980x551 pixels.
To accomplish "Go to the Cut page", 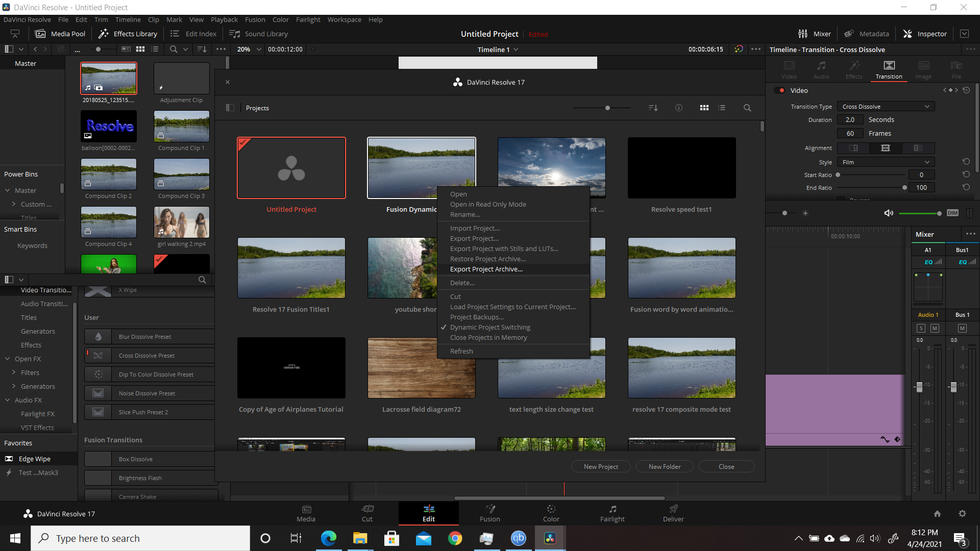I will click(x=367, y=513).
